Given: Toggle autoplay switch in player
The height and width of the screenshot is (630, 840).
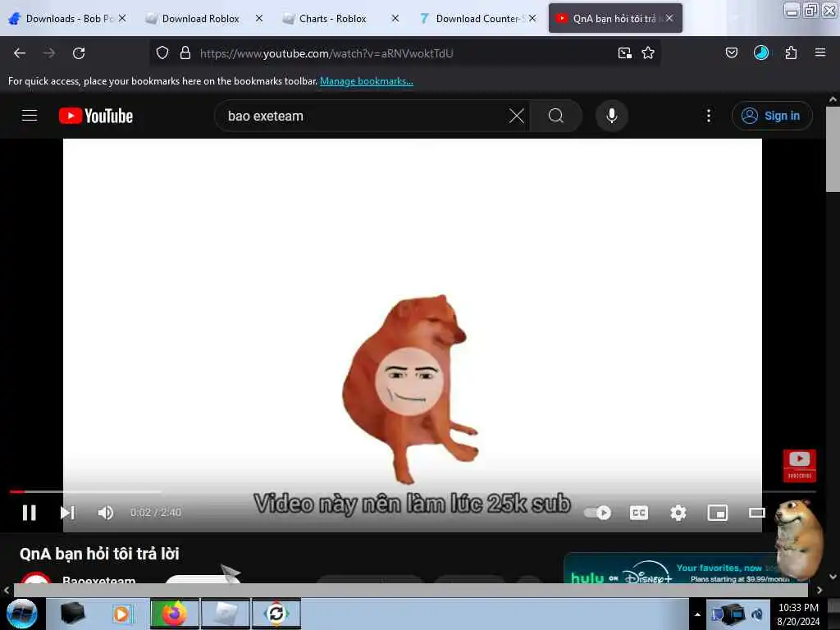Looking at the screenshot, I should pos(598,513).
